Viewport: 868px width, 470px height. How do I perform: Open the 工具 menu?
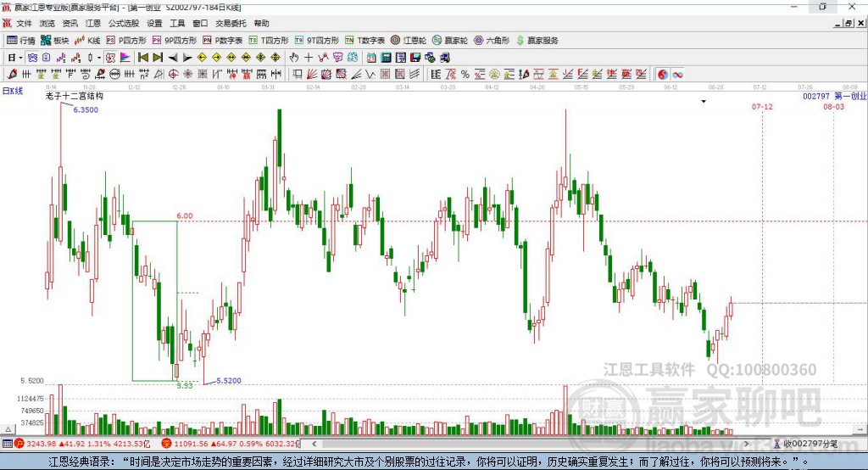(177, 23)
